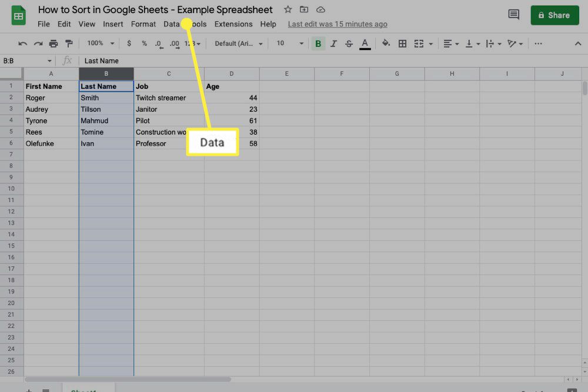Select column E header

(286, 74)
